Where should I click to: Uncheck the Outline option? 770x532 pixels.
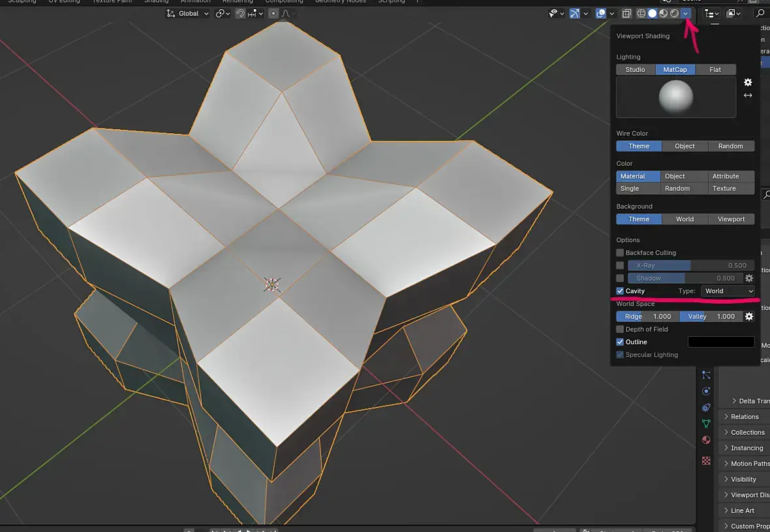(620, 342)
